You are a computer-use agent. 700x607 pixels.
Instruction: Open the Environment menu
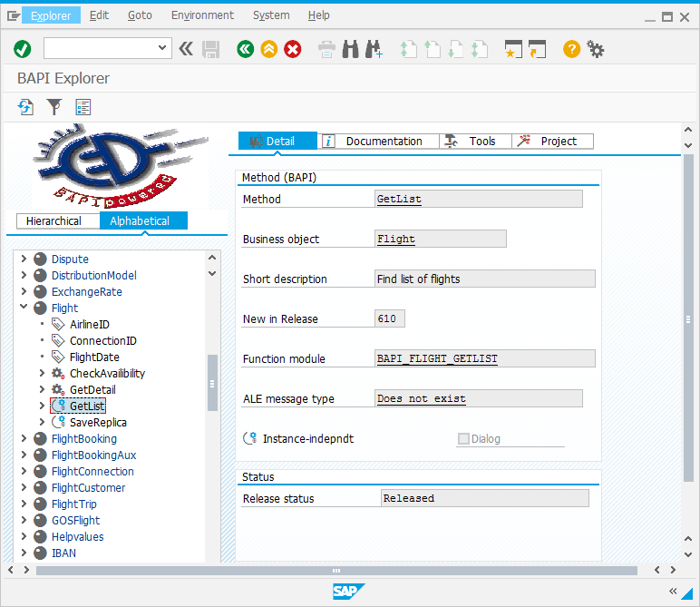coord(202,15)
